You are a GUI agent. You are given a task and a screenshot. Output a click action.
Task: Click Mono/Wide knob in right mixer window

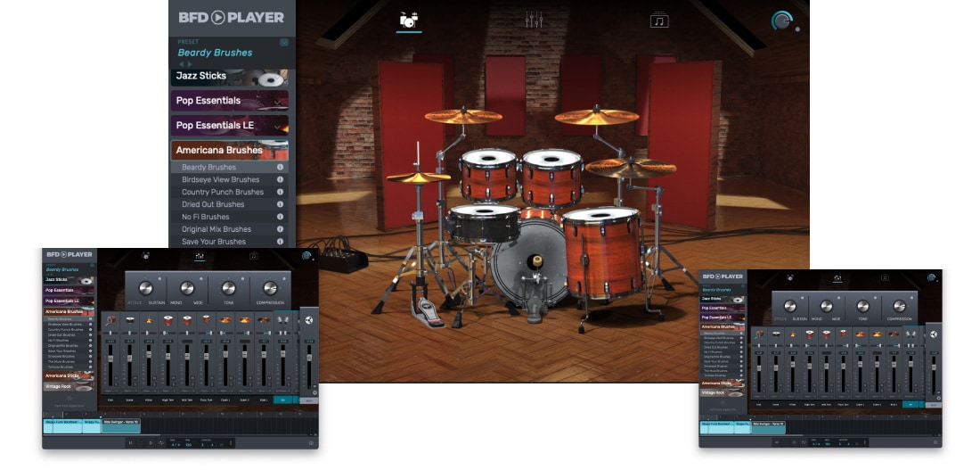click(826, 305)
